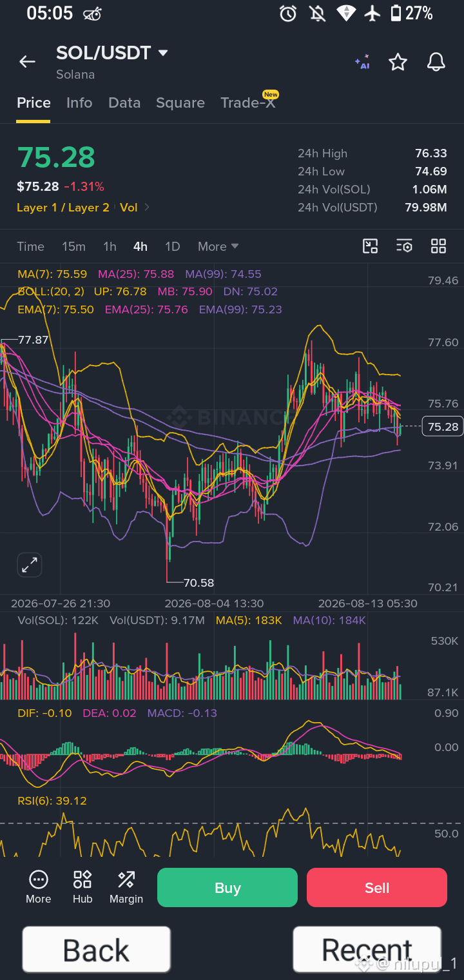Tap the EMA(99): 75.23 label
464x980 pixels.
(240, 309)
